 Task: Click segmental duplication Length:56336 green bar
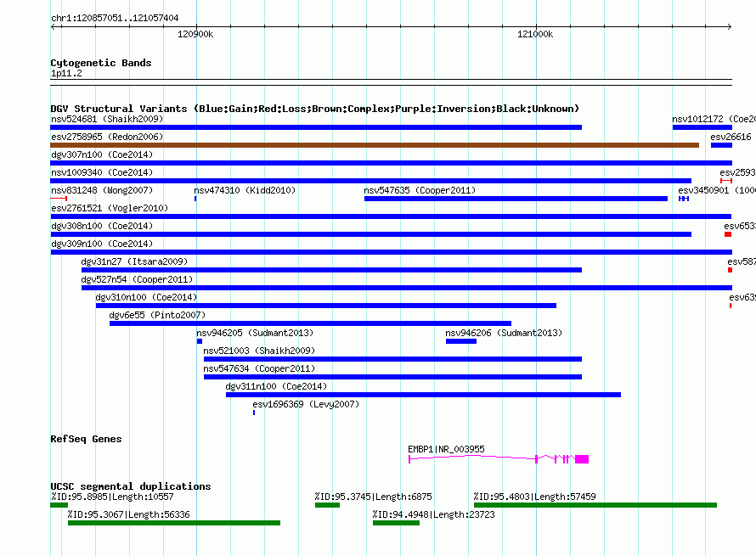(x=174, y=523)
